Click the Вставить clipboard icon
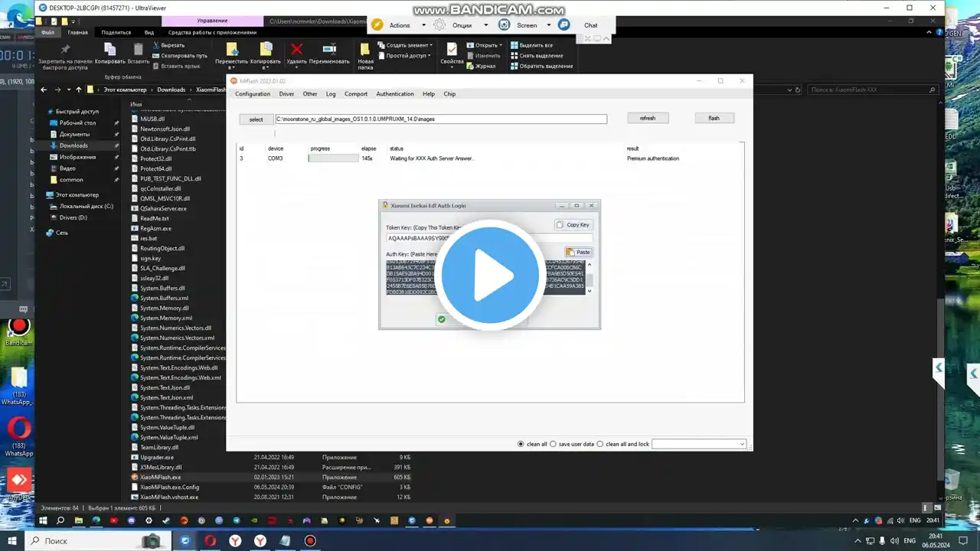 pyautogui.click(x=139, y=50)
